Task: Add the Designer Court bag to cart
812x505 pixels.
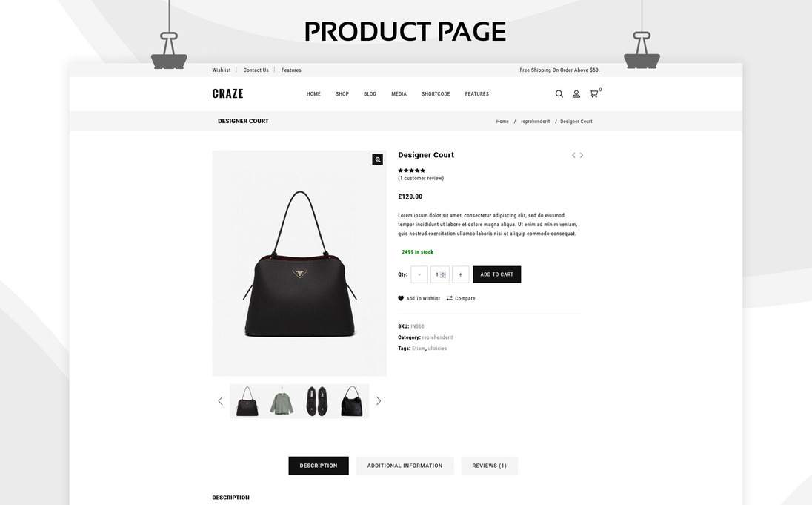Action: [x=496, y=274]
